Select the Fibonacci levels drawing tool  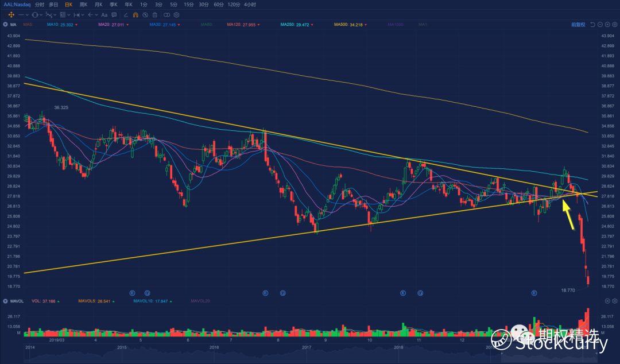(x=63, y=14)
